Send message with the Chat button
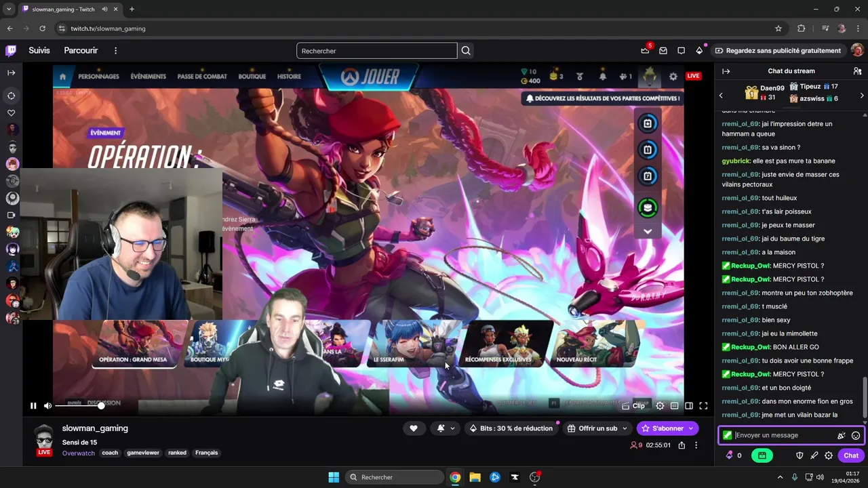Screen dimensions: 868x488 point(851,455)
